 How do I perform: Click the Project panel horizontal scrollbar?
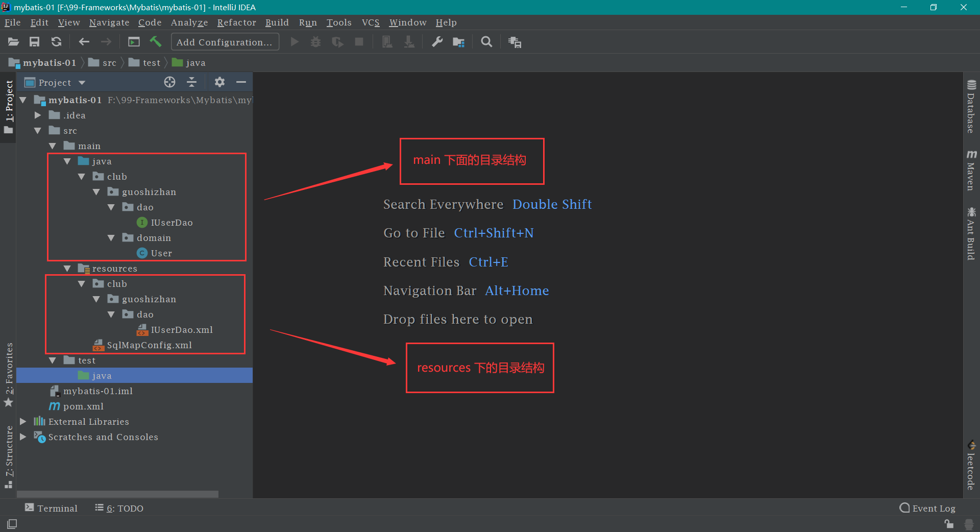tap(117, 494)
